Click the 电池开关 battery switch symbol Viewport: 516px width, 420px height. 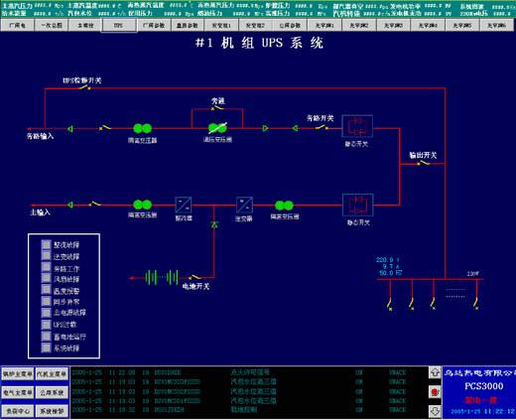[x=194, y=277]
